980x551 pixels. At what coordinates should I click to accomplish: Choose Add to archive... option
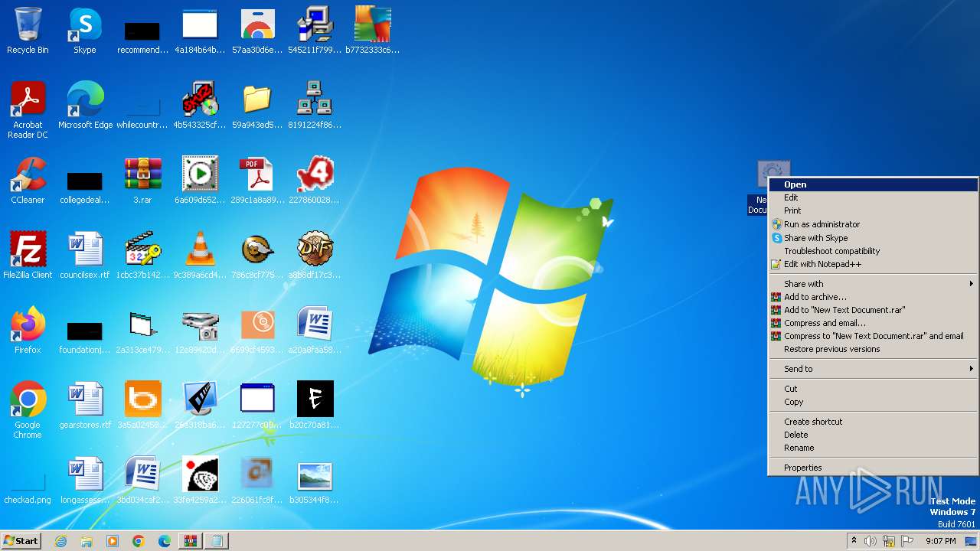tap(873, 297)
